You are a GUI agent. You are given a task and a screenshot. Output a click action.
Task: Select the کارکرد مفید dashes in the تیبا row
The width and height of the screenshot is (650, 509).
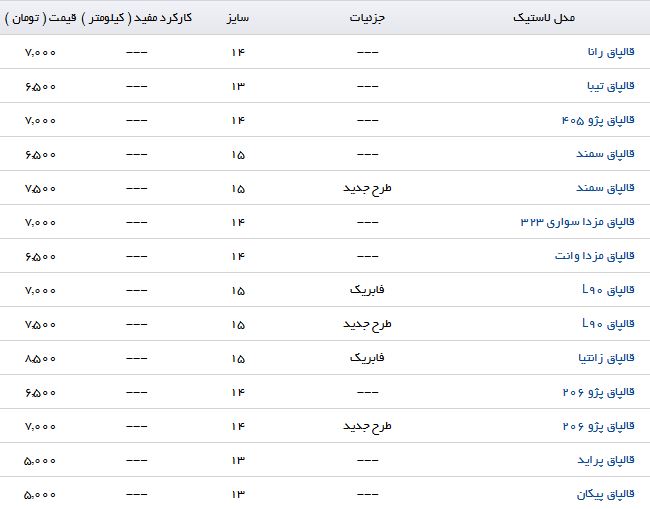[137, 87]
